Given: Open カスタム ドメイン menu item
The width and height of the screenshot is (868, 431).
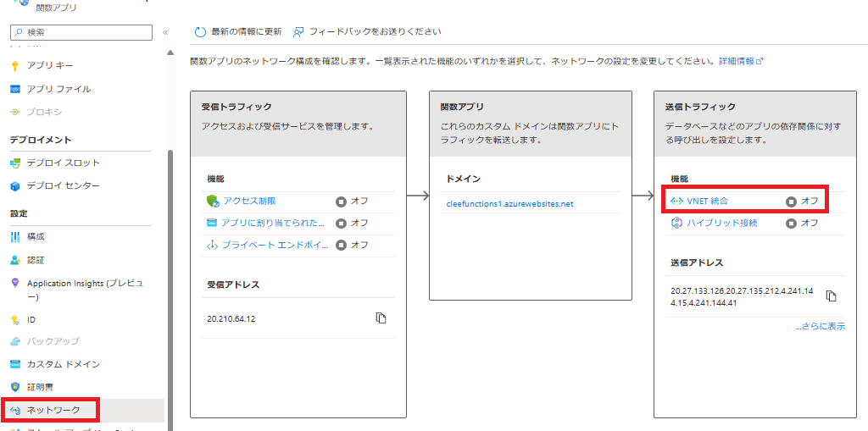Looking at the screenshot, I should tap(64, 365).
